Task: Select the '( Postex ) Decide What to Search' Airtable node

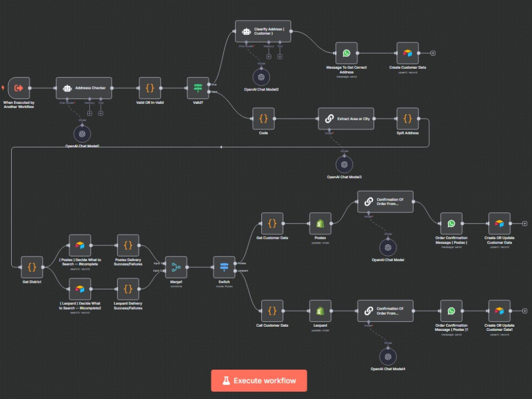Action: (80, 245)
